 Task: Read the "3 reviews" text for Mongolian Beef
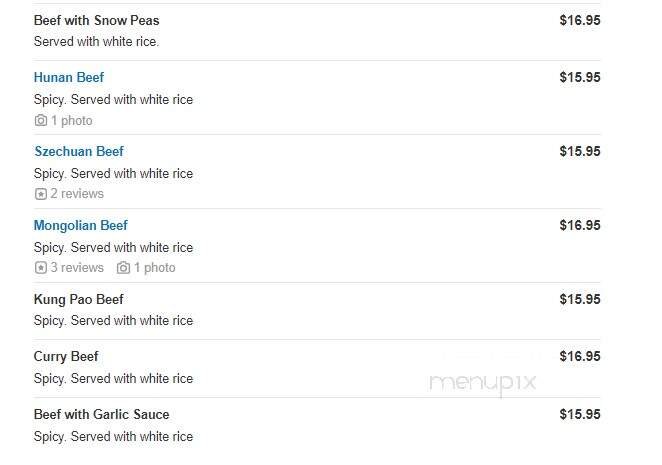point(77,268)
